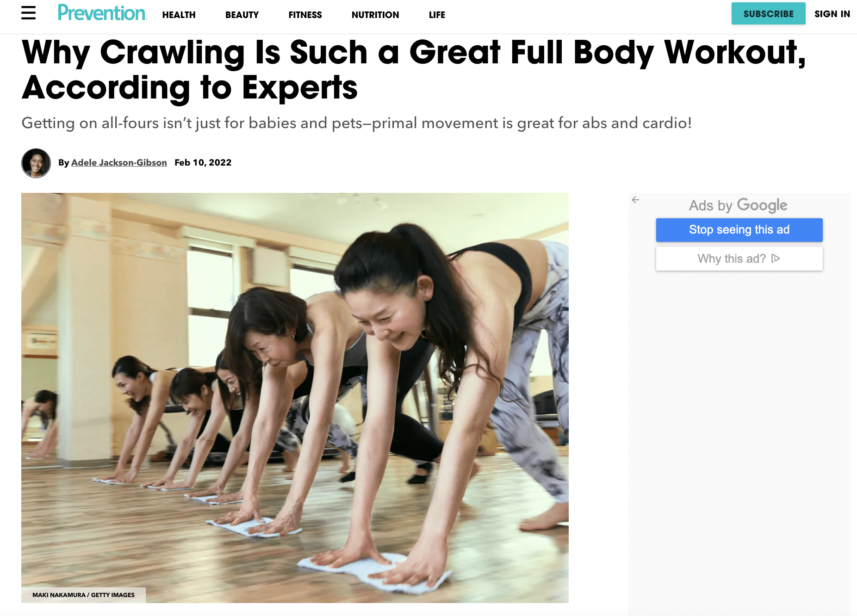
Task: Open the Nutrition section
Action: tap(375, 15)
